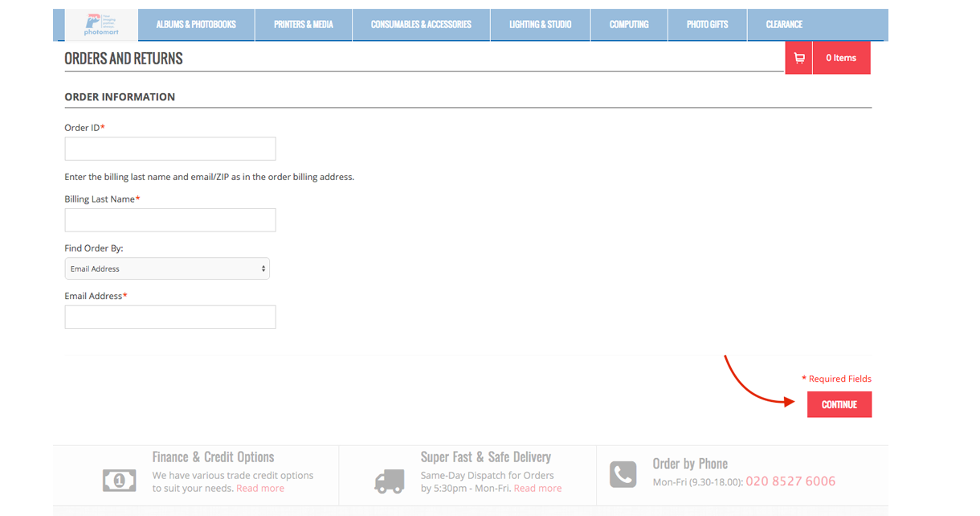The width and height of the screenshot is (980, 516).
Task: Visit the Clearance section
Action: coord(784,25)
